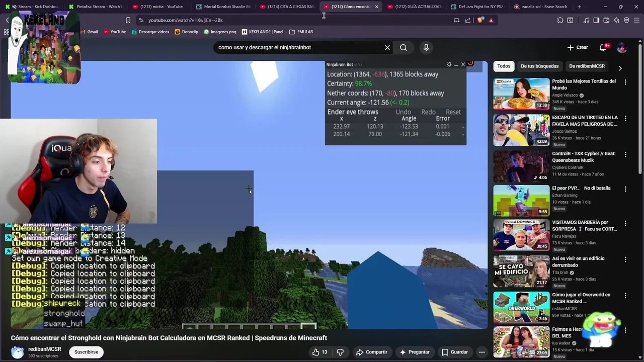
Task: Open the Donoclip bookmark
Action: 186,32
